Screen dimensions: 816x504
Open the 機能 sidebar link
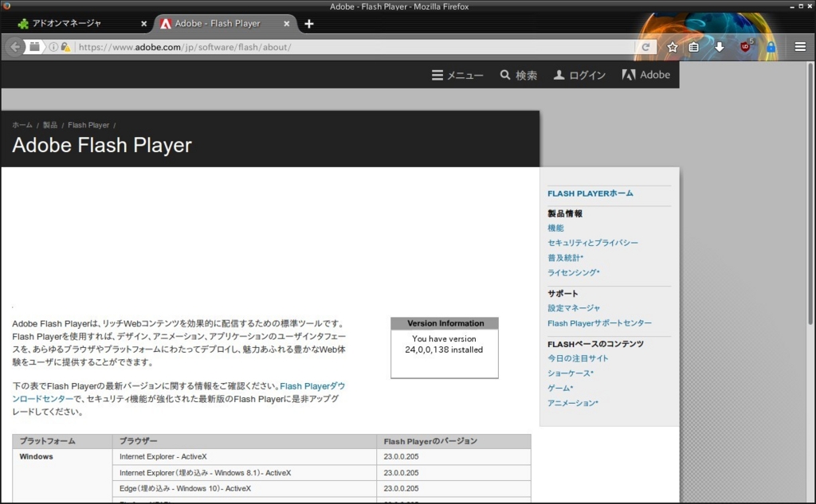point(555,228)
